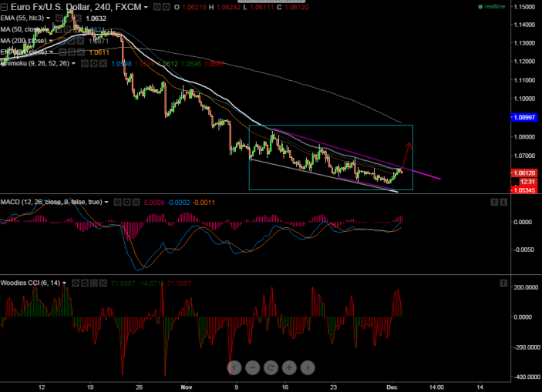Click the MACD signal value -0.0011
542x392 pixels.
pyautogui.click(x=204, y=203)
